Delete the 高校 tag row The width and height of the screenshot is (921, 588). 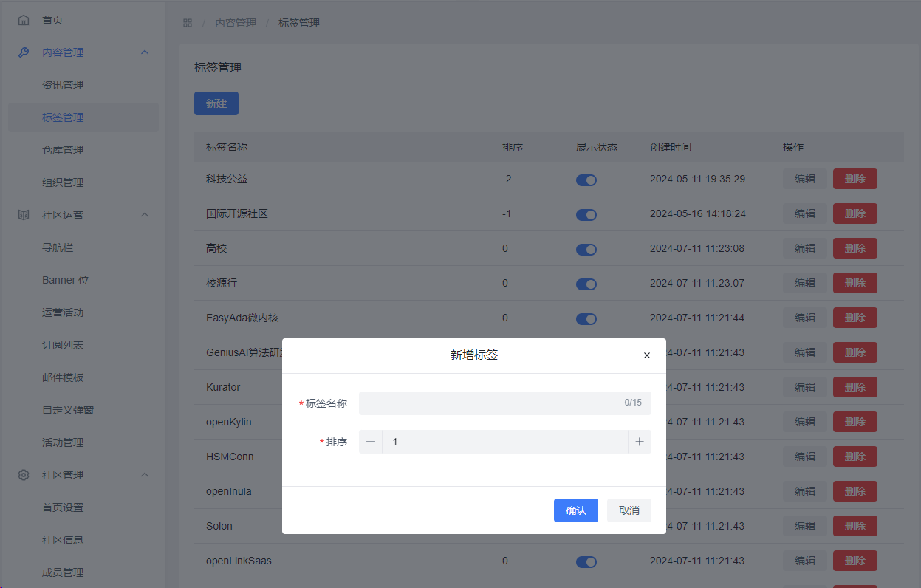[855, 248]
